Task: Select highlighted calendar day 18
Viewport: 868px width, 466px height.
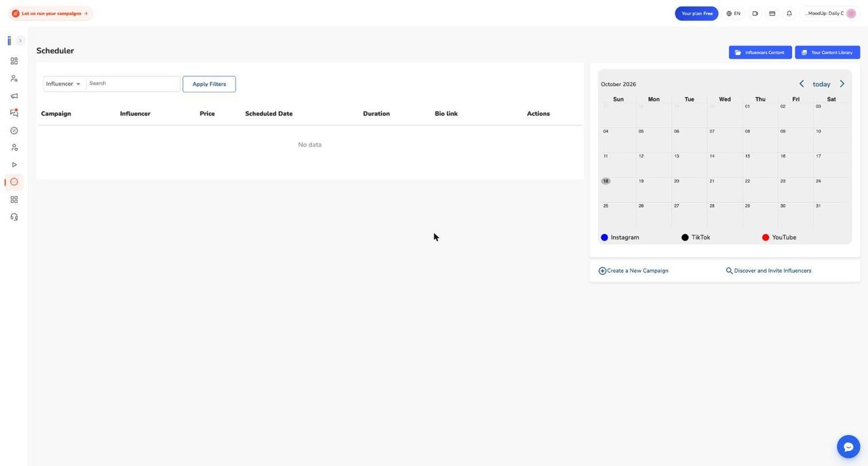Action: (606, 181)
